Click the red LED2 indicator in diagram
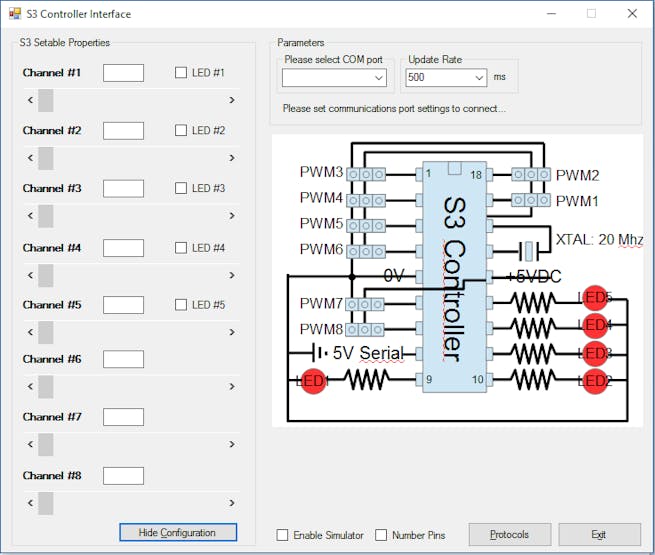This screenshot has width=655, height=555. pos(595,381)
